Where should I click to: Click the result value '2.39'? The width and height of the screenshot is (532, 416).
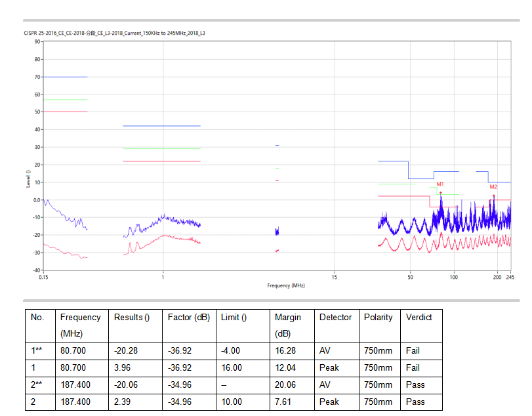coord(122,402)
